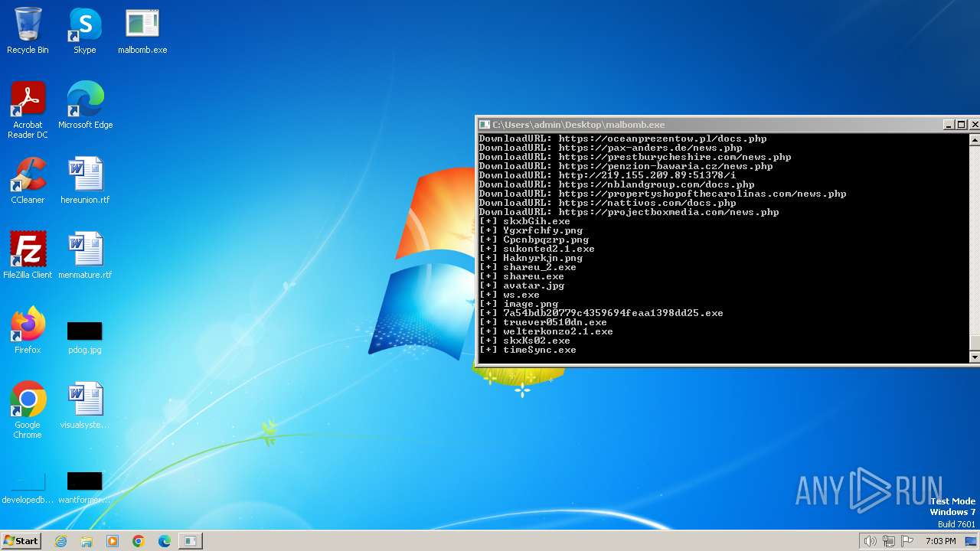
Task: Open the Firefox desktop shortcut
Action: pos(28,331)
